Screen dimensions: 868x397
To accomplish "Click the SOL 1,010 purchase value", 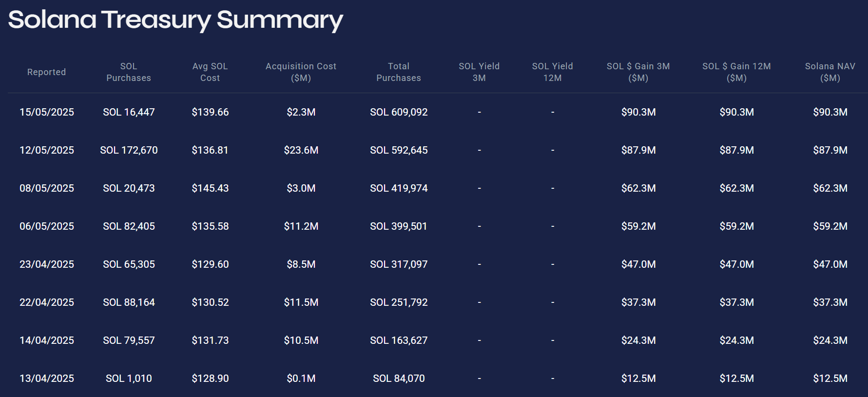I will tap(129, 378).
